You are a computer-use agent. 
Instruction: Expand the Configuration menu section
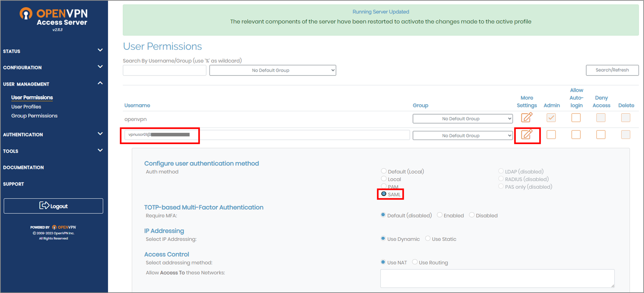53,67
